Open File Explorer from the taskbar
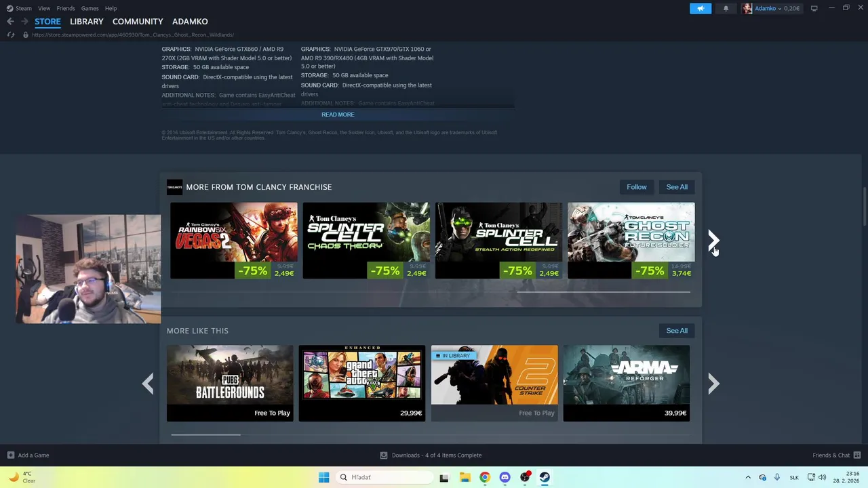Screen dimensions: 868x488 [465, 477]
